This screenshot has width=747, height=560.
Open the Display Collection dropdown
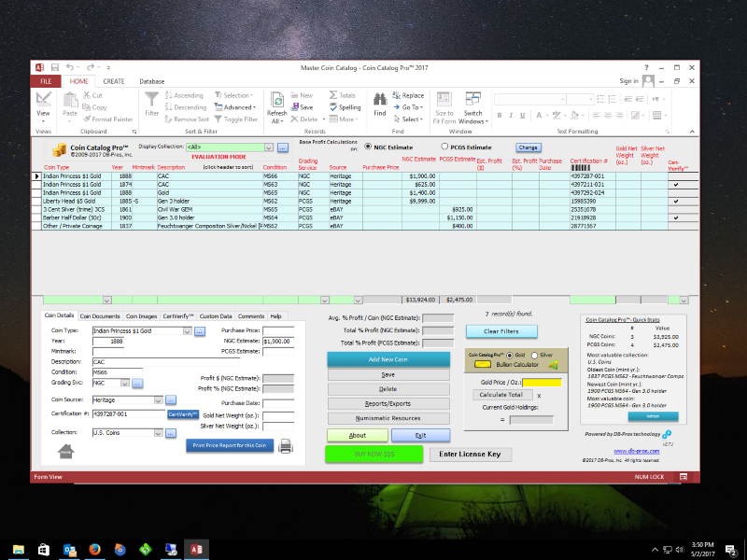pos(269,147)
